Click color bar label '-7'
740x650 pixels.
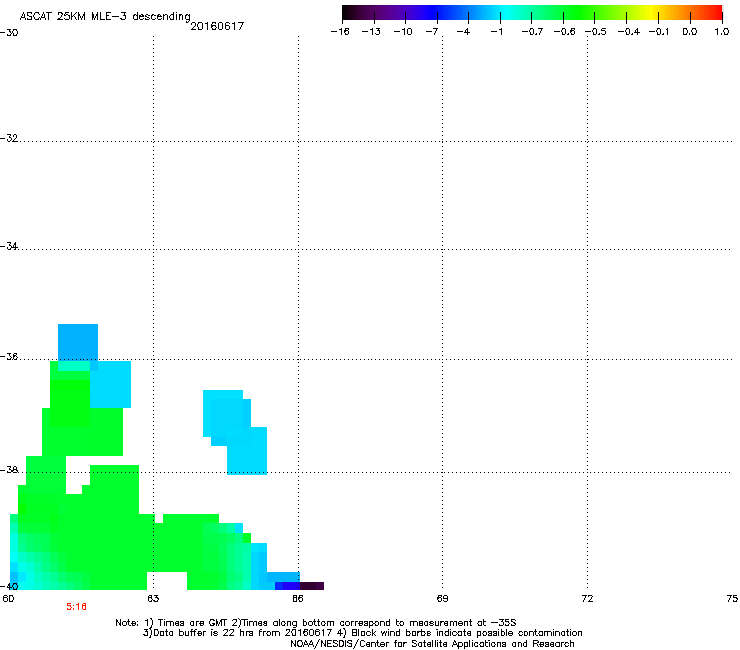(x=432, y=32)
